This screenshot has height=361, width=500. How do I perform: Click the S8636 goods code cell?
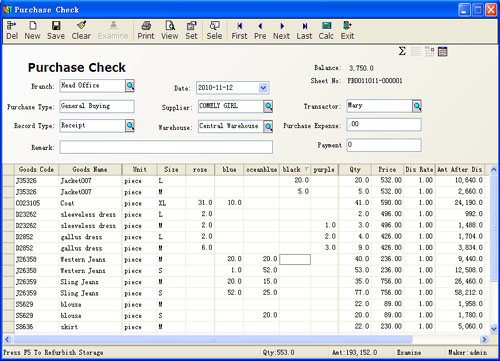click(36, 327)
